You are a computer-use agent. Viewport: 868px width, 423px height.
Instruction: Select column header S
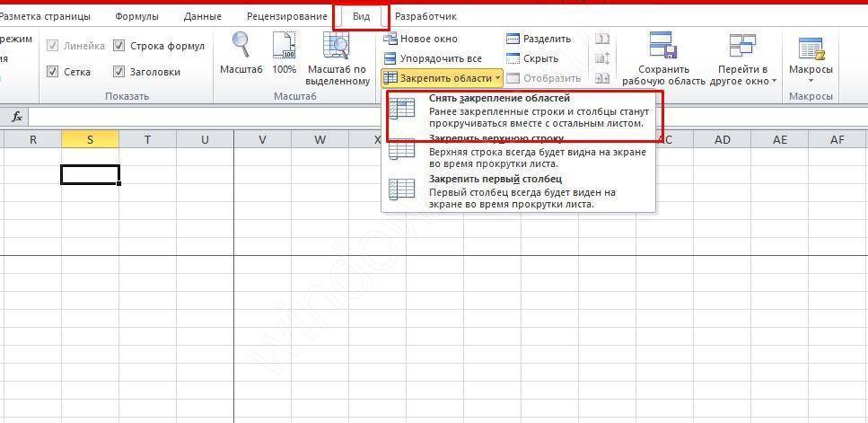click(90, 139)
